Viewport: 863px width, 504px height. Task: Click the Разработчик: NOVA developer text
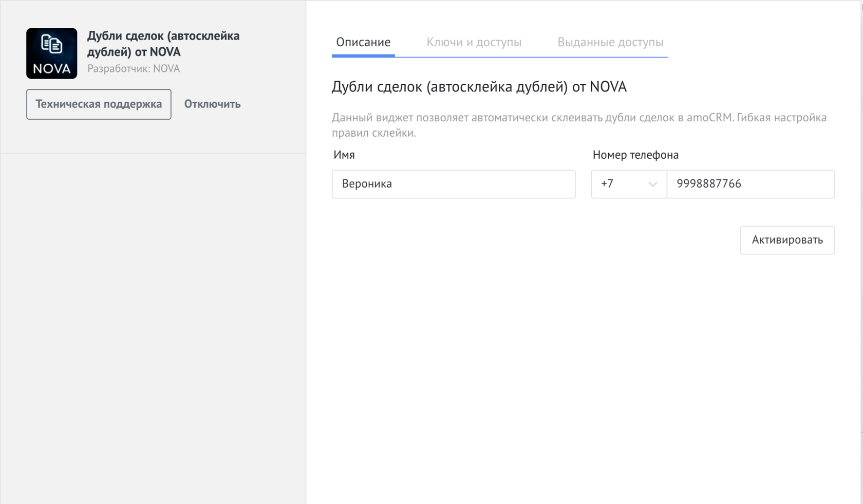(x=134, y=69)
